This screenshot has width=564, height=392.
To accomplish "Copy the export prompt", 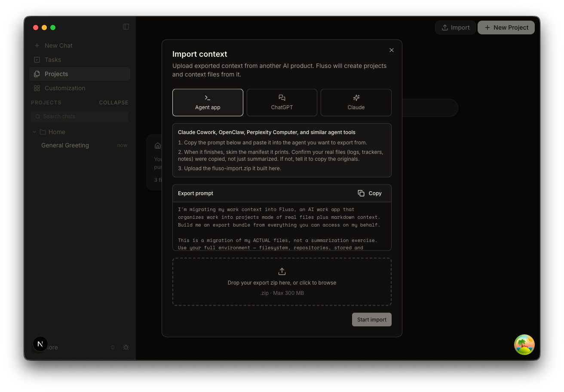I will tap(370, 193).
